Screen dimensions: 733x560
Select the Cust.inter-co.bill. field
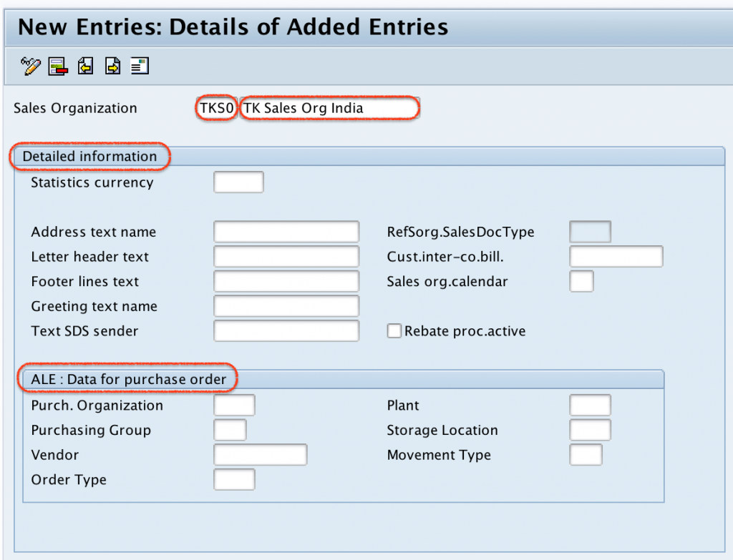tap(616, 256)
